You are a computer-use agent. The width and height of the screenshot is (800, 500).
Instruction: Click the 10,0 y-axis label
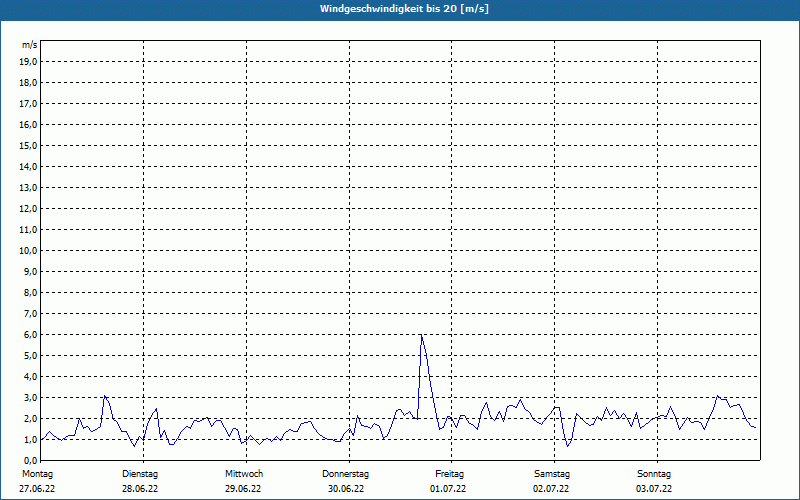click(28, 251)
